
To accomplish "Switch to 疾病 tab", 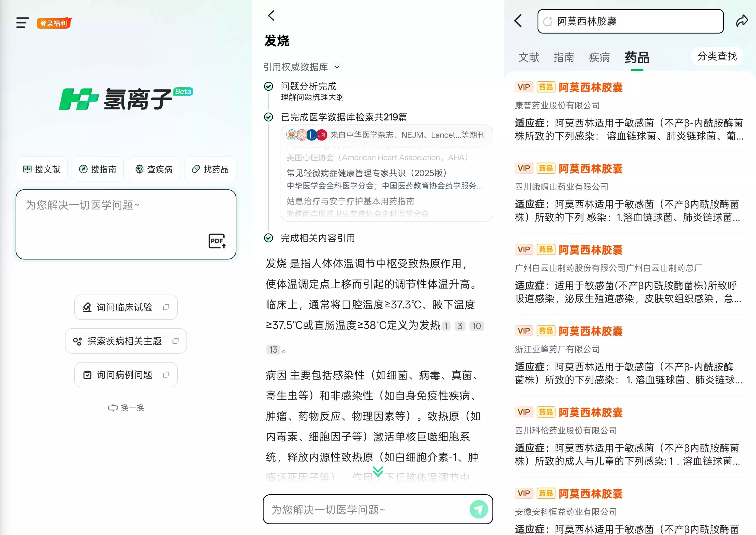I will [599, 57].
